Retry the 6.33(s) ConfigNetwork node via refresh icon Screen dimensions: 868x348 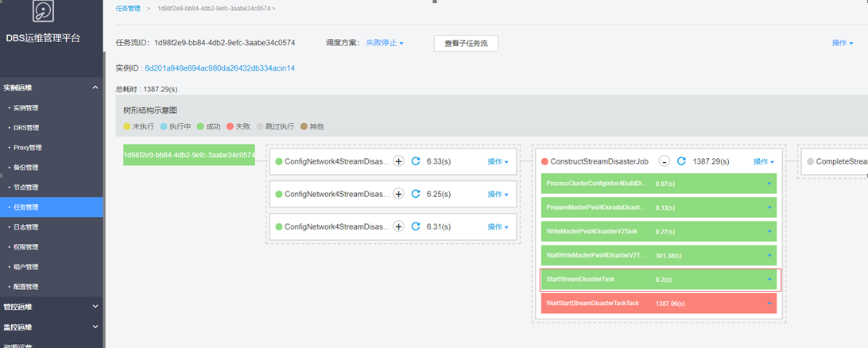coord(416,161)
